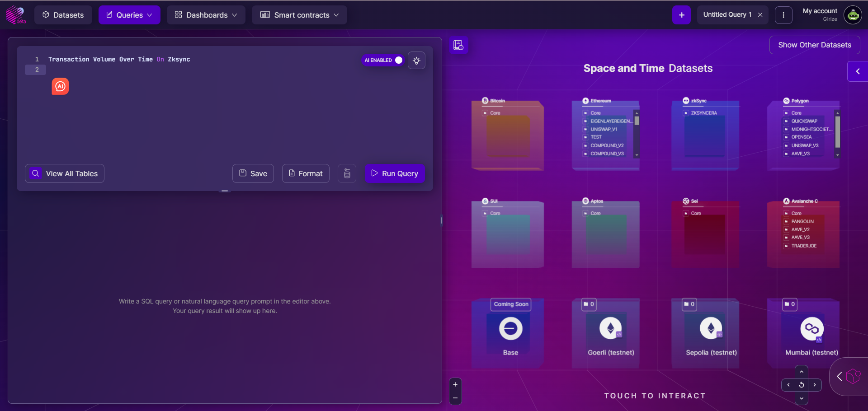The height and width of the screenshot is (411, 868).
Task: Click the red AI assistant icon
Action: coord(60,86)
